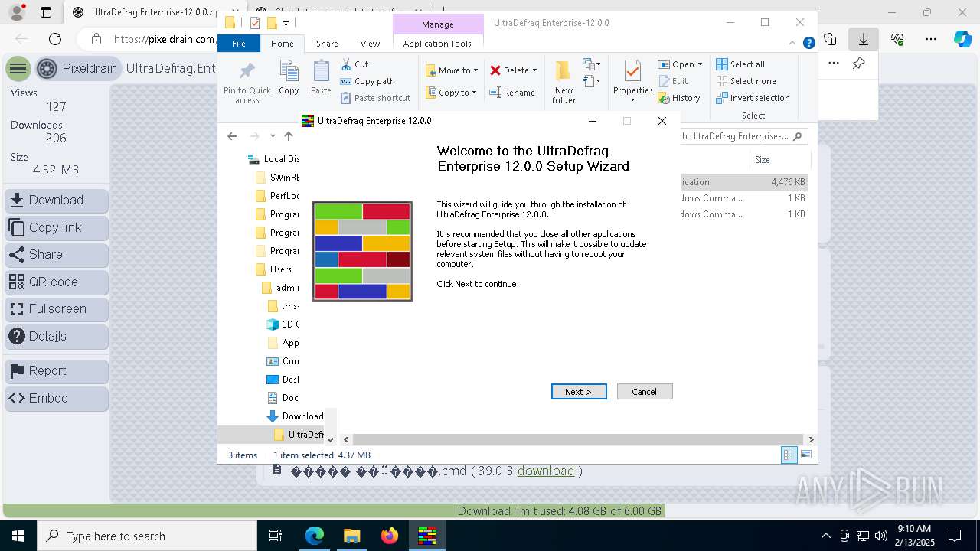980x551 pixels.
Task: Open Details panel in Pixeldrain
Action: [57, 336]
